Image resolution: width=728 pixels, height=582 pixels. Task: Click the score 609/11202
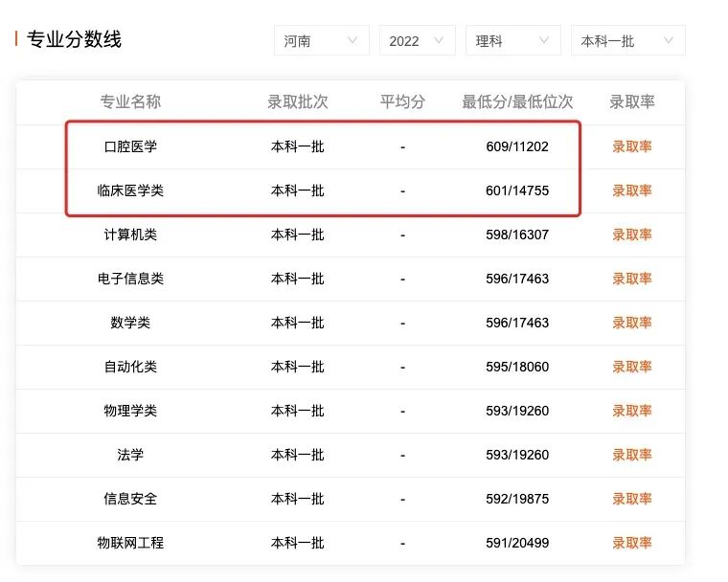[x=517, y=146]
